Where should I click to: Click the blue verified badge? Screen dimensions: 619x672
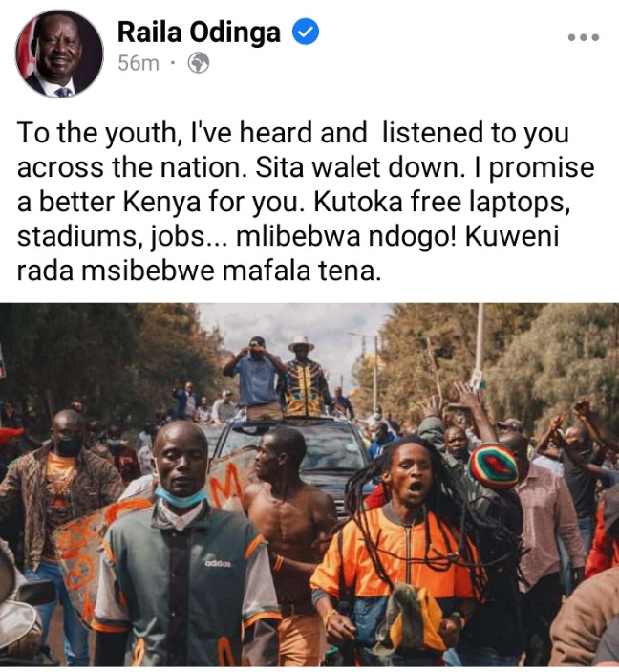(306, 32)
